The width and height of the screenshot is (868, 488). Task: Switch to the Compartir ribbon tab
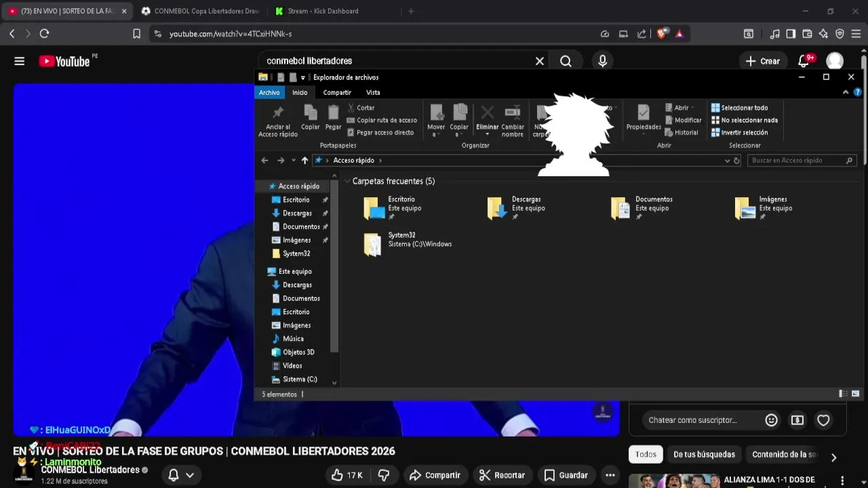(x=337, y=92)
